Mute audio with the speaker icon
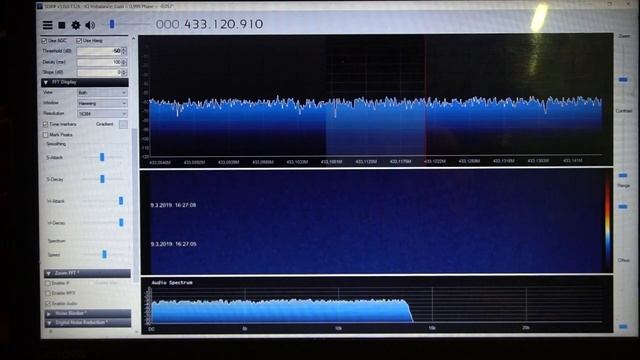The height and width of the screenshot is (360, 640). (90, 25)
